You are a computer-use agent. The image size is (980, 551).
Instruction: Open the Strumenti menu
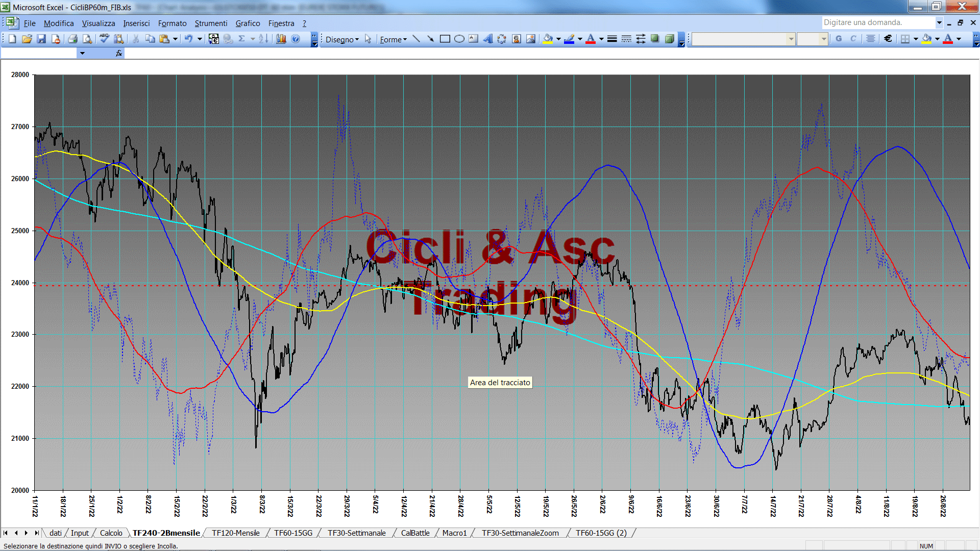click(x=211, y=23)
